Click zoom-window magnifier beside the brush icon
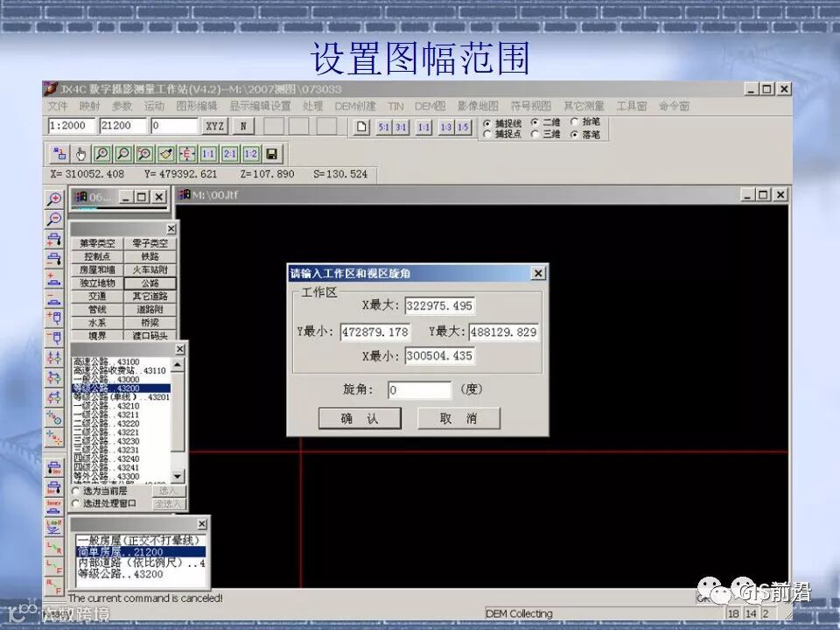This screenshot has width=840, height=630. click(x=144, y=154)
